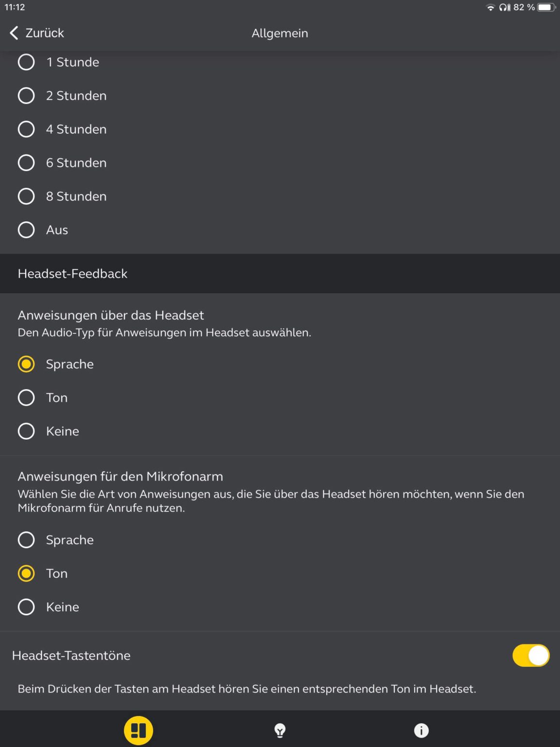This screenshot has height=747, width=560.
Task: Select Keine under Anweisungen über das Headset
Action: tap(26, 431)
